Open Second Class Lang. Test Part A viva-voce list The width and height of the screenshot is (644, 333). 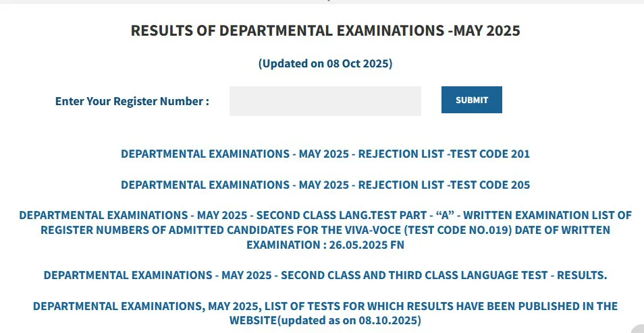(x=325, y=231)
